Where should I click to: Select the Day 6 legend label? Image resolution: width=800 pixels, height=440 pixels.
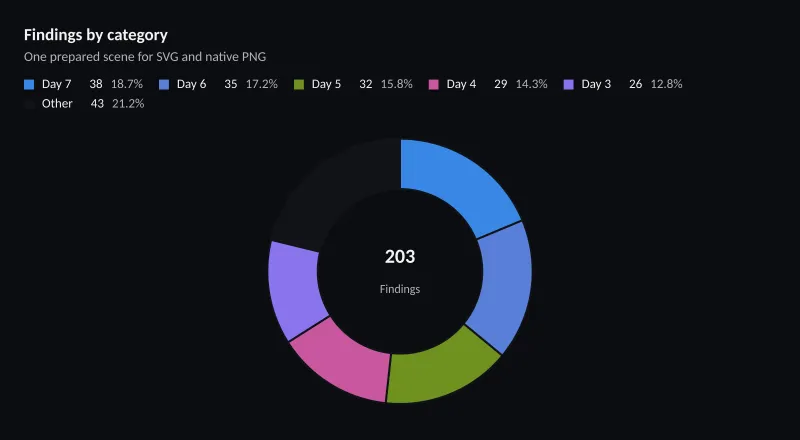[191, 84]
